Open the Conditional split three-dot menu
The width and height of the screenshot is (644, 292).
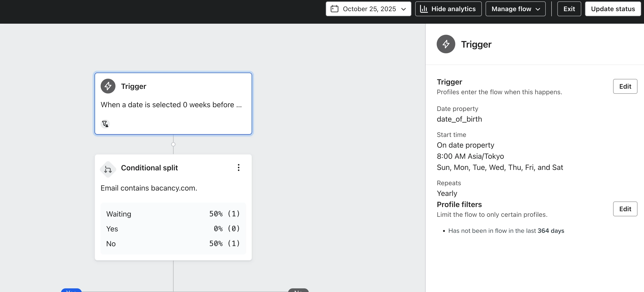[239, 168]
